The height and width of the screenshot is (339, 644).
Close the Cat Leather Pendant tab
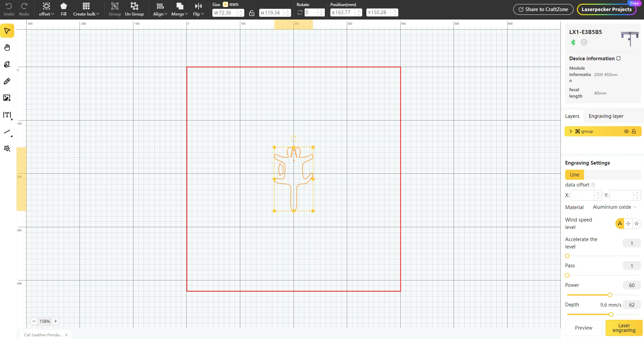click(66, 335)
